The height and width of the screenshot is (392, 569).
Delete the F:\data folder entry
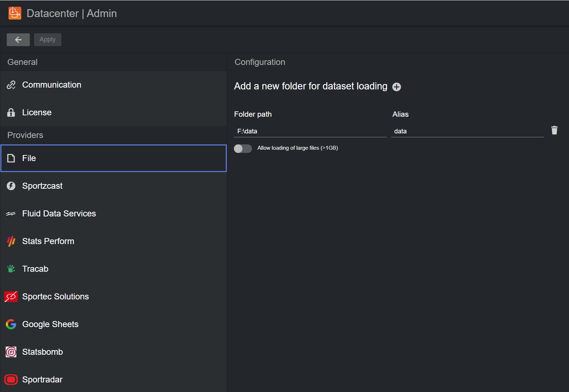[x=554, y=131]
